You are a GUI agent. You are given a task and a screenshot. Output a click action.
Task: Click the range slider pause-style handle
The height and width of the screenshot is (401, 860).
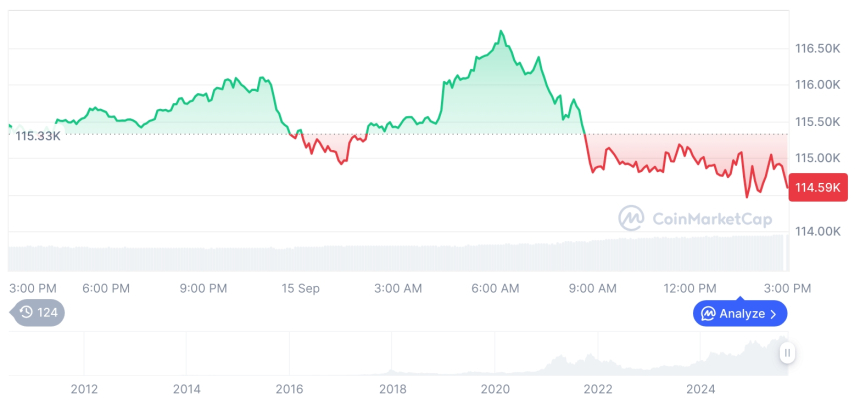pos(788,353)
